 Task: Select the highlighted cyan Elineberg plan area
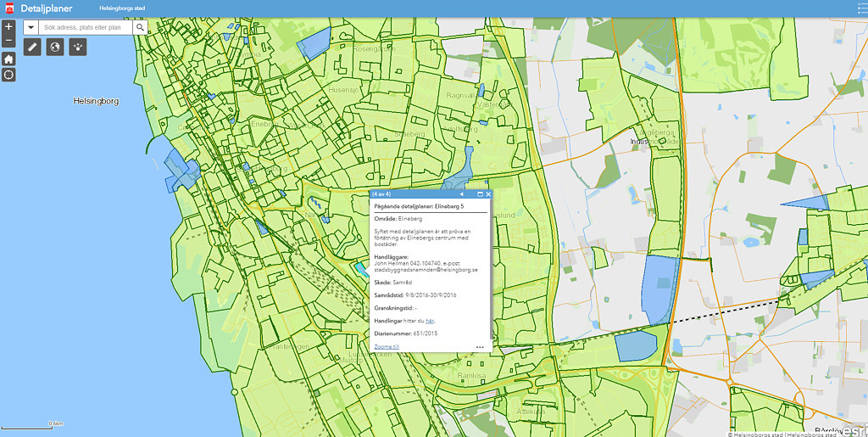click(361, 270)
